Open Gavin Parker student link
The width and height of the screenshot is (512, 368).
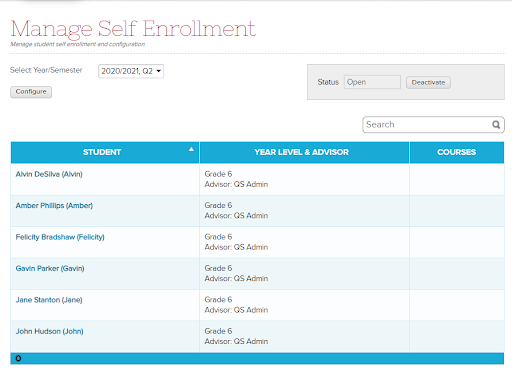tap(50, 268)
